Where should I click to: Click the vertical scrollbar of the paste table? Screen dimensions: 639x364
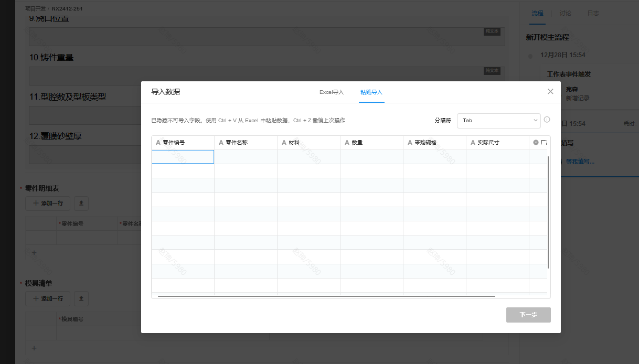pos(548,210)
